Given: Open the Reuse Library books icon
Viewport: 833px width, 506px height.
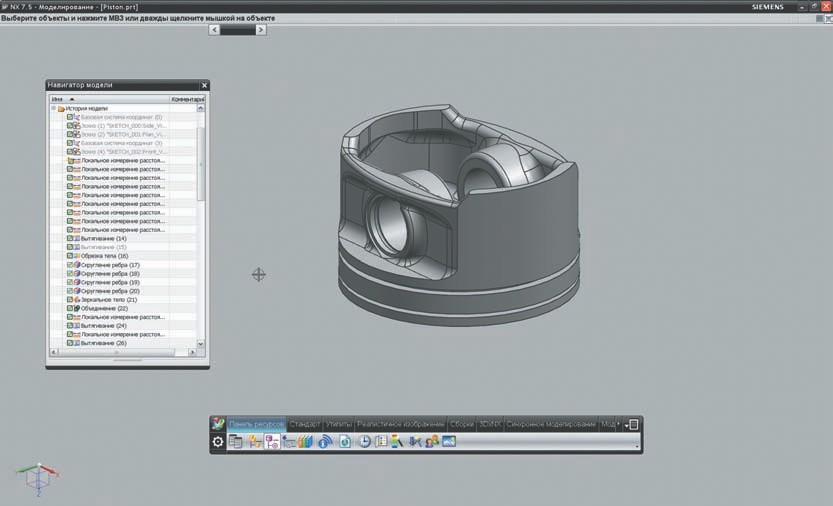Looking at the screenshot, I should click(x=305, y=442).
